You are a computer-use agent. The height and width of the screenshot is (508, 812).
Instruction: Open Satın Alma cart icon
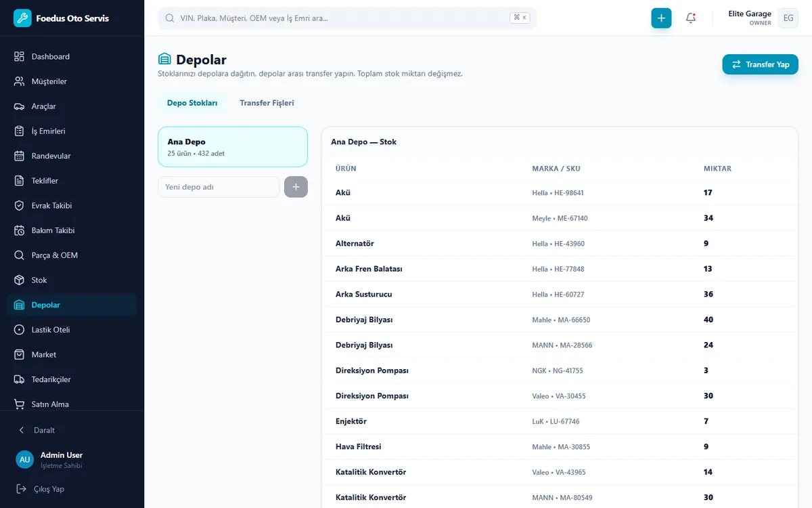(x=19, y=404)
